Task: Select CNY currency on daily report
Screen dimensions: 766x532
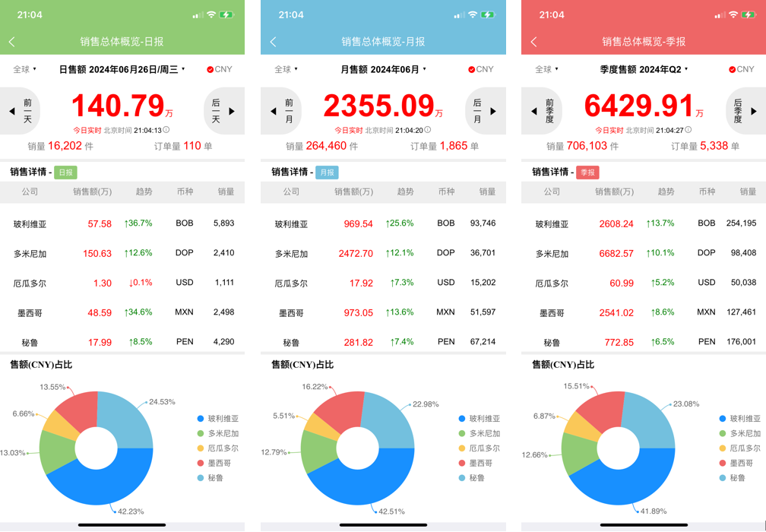Action: pos(220,69)
